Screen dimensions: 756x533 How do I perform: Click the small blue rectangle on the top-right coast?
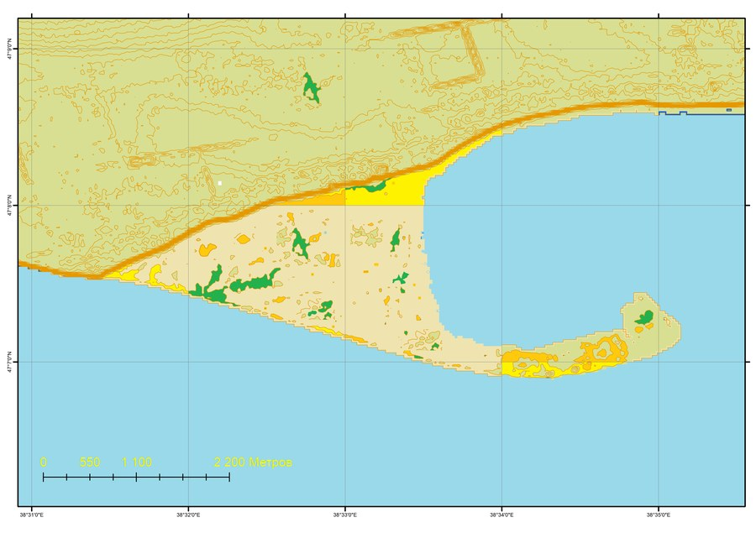729,110
